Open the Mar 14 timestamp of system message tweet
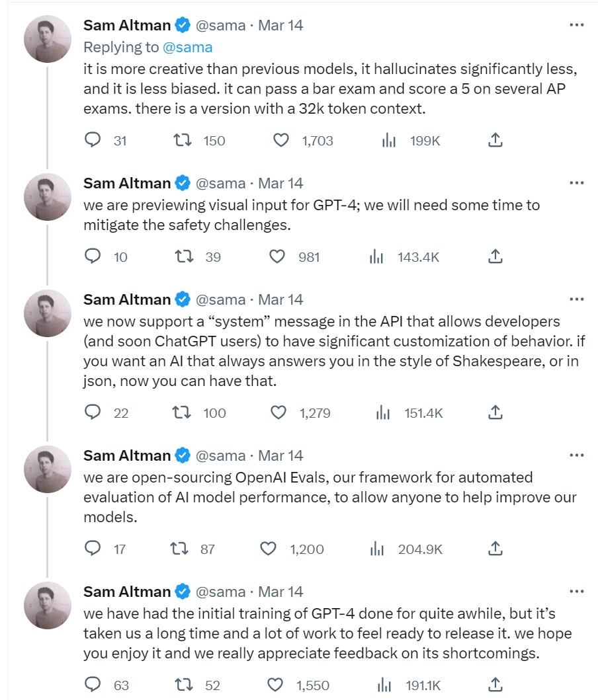 pos(280,299)
